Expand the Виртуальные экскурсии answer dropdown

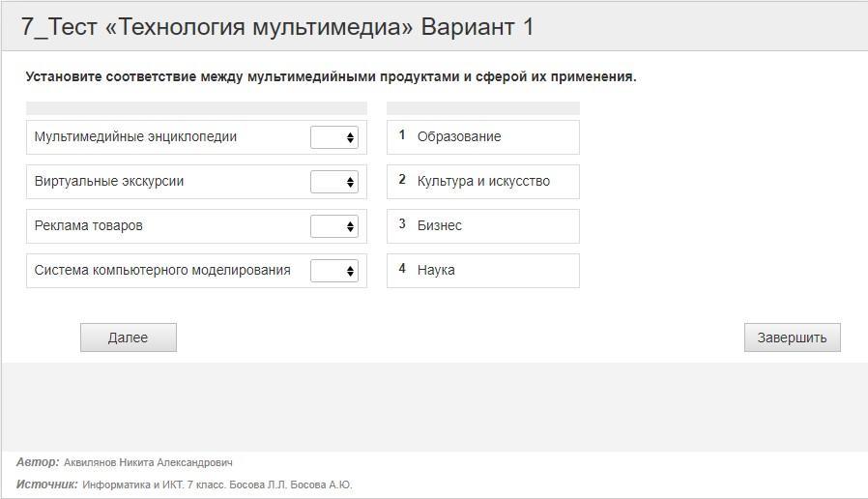[334, 182]
